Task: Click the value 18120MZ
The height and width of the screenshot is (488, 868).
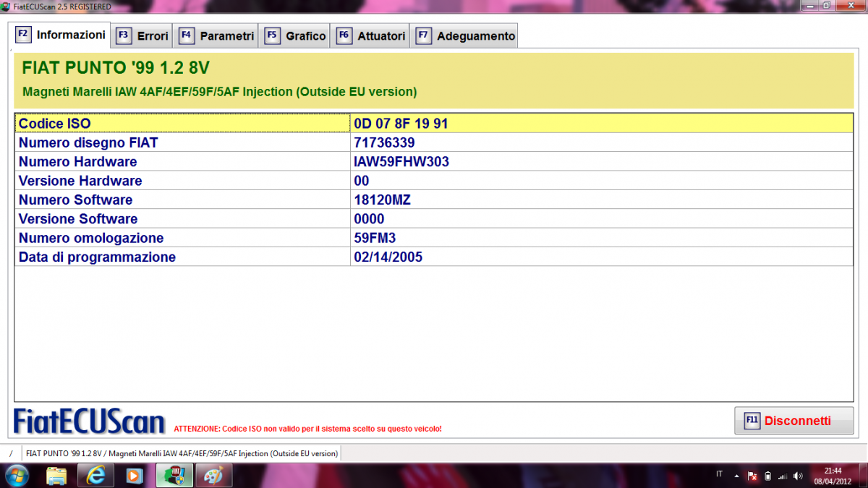Action: click(x=382, y=200)
